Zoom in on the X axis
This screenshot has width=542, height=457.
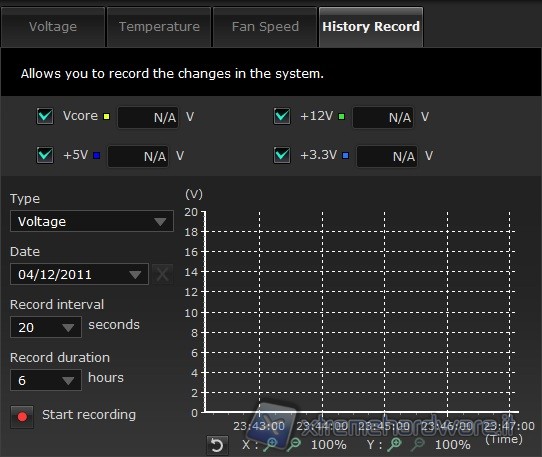pos(270,444)
